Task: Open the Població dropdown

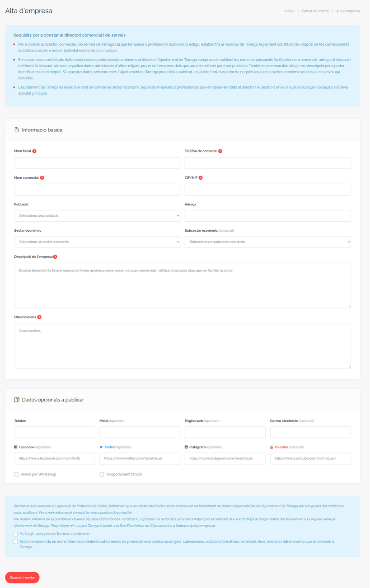Action: (97, 215)
